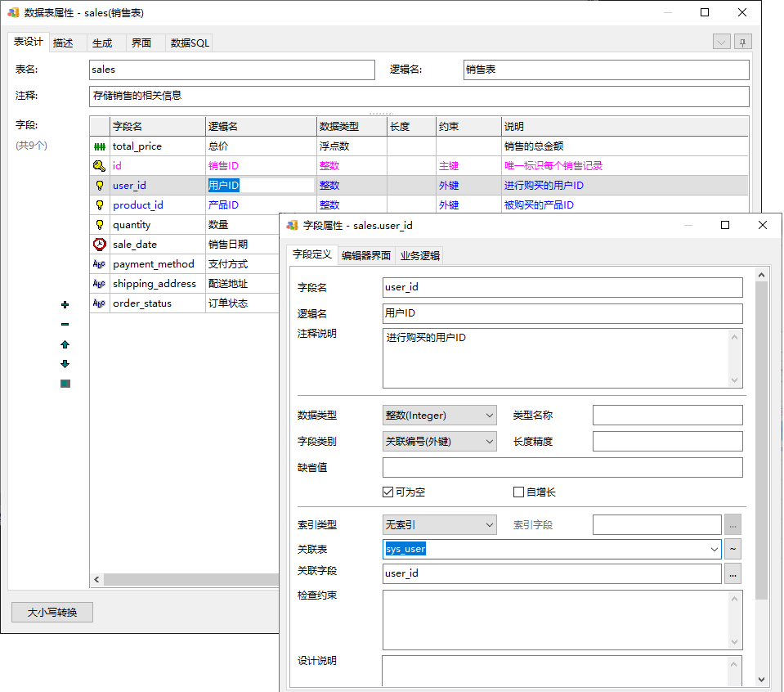Switch to the 数据SQL tab
This screenshot has height=692, width=784.
click(x=190, y=43)
